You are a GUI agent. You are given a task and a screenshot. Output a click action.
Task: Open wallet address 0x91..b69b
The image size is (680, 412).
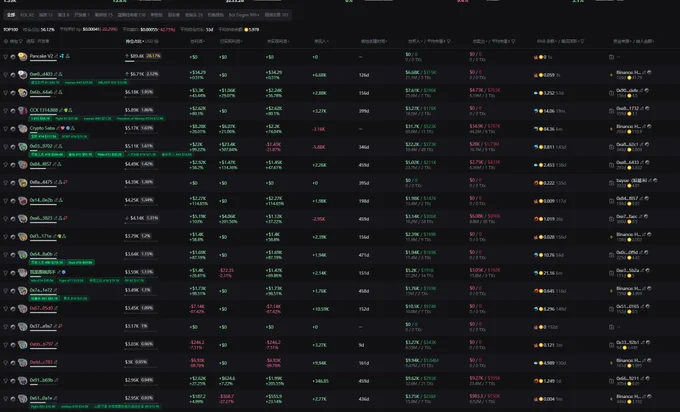pos(41,380)
